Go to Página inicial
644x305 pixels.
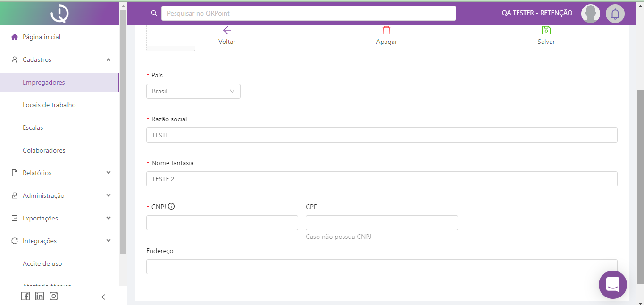tap(42, 37)
